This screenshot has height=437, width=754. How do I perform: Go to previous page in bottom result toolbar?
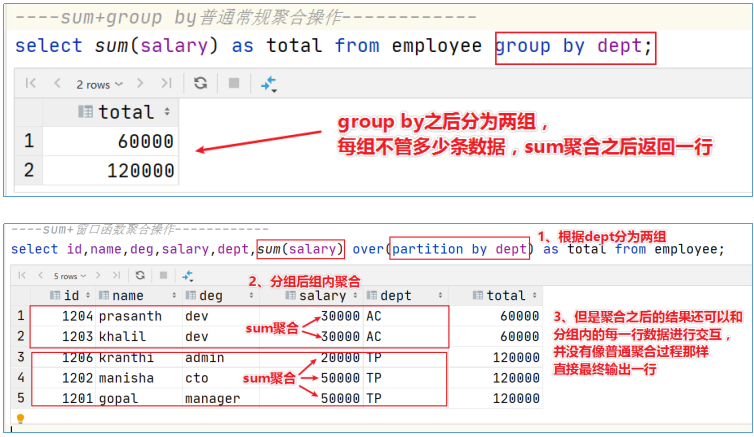40,275
